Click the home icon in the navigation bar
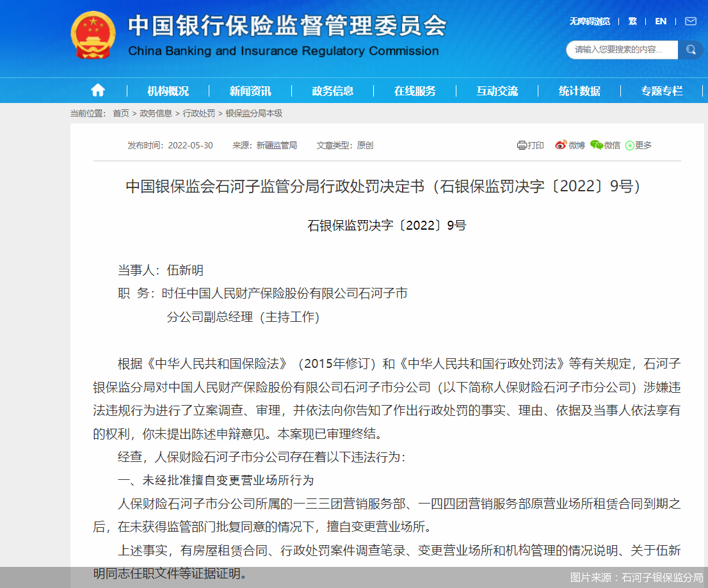This screenshot has height=588, width=708. pos(97,90)
